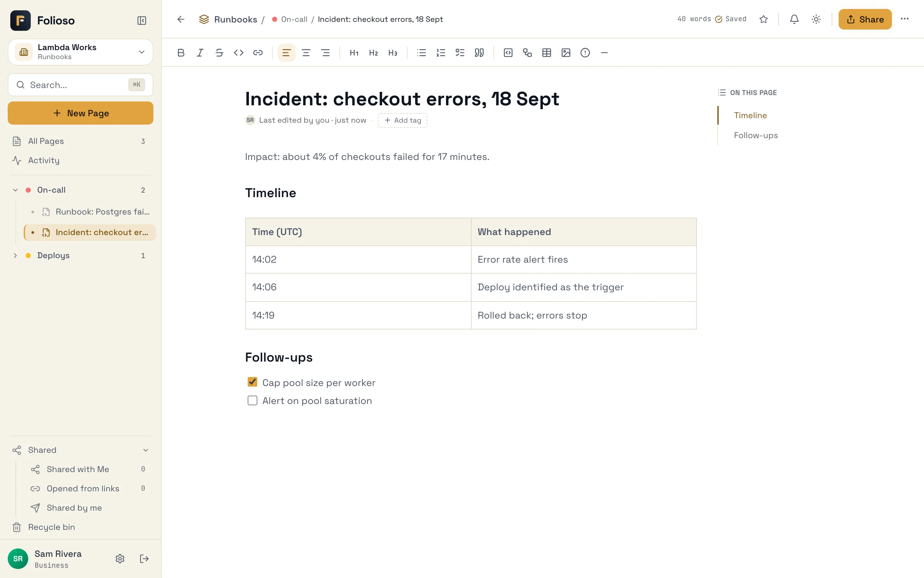
Task: Add a tag to this page
Action: click(402, 120)
